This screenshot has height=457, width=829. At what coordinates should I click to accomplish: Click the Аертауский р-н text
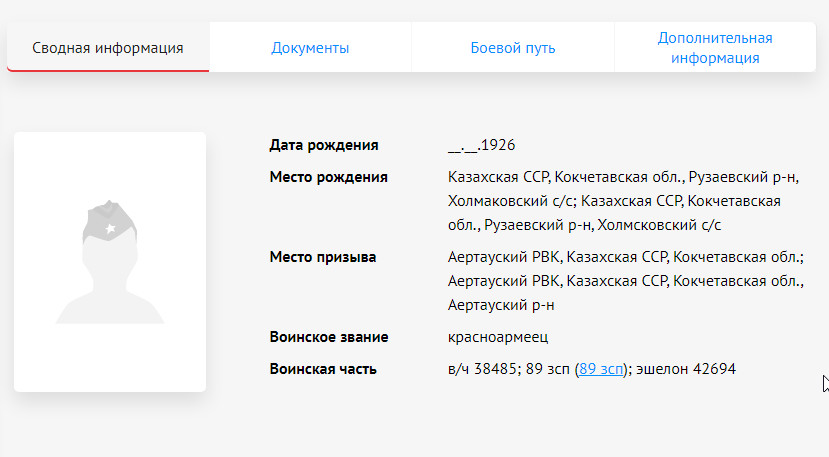[501, 305]
